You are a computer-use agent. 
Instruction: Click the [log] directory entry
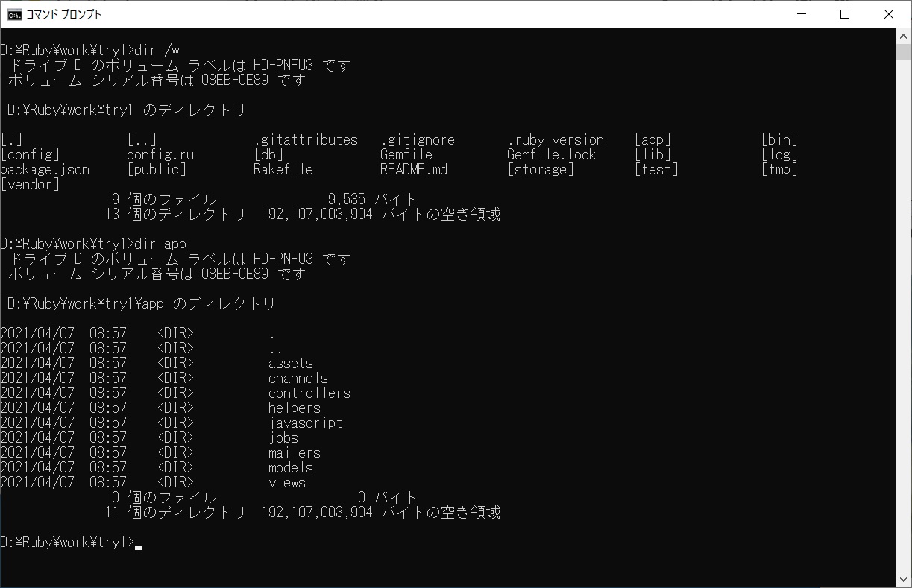pos(779,154)
